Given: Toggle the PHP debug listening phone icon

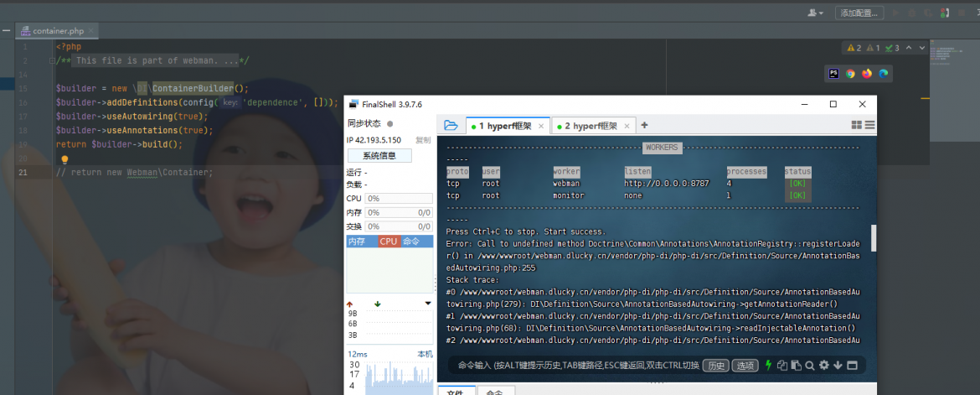Looking at the screenshot, I should (x=944, y=13).
